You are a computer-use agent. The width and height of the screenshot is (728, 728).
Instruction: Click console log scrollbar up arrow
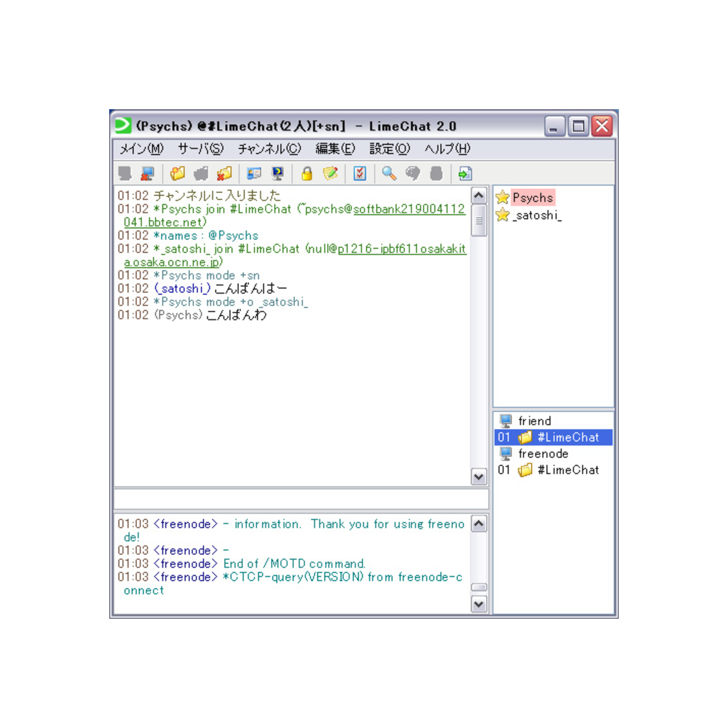(479, 524)
